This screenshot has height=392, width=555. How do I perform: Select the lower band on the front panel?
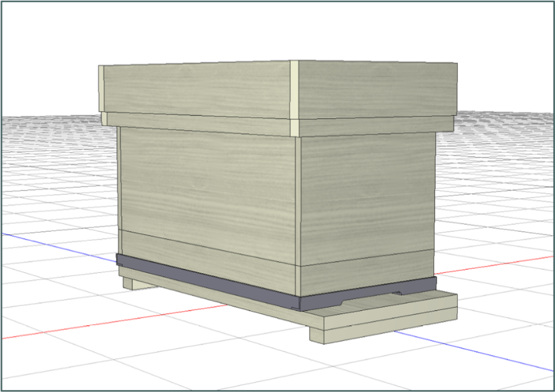point(208,261)
